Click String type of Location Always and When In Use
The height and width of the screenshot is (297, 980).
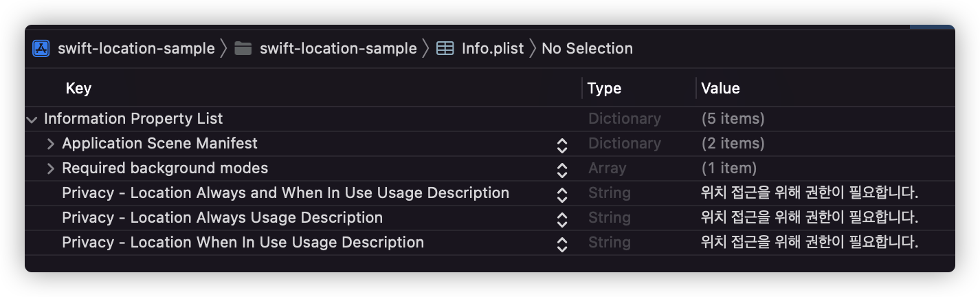(x=609, y=193)
